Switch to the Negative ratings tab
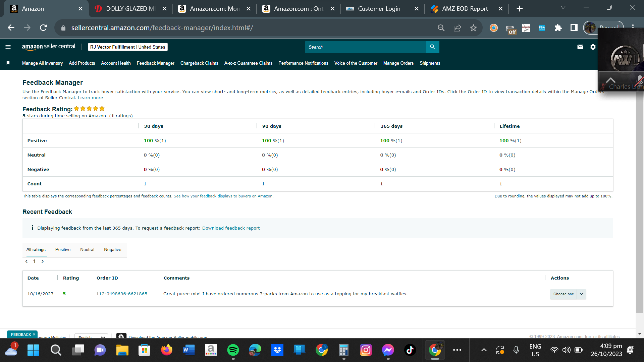The width and height of the screenshot is (644, 362). [113, 250]
